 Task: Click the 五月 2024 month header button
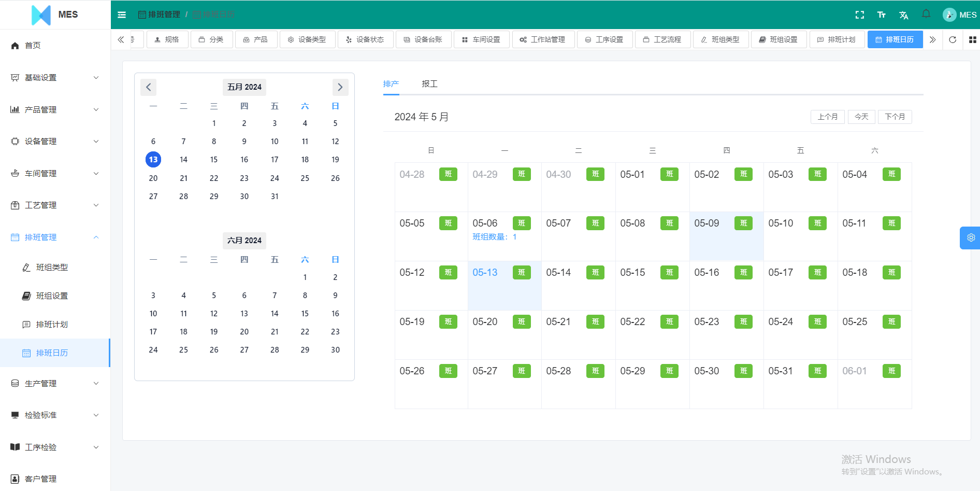pyautogui.click(x=244, y=87)
